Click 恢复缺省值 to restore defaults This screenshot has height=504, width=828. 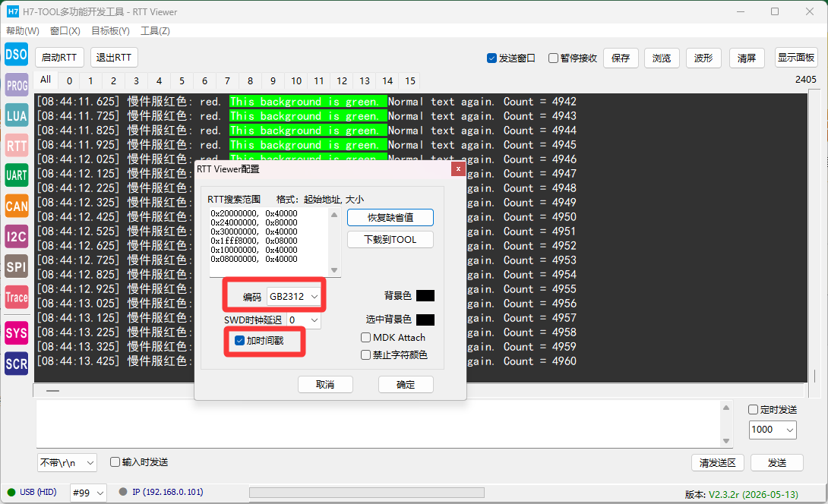tap(390, 217)
